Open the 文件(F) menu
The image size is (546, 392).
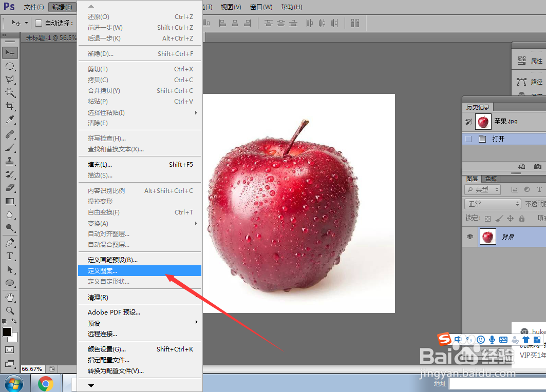pyautogui.click(x=34, y=7)
